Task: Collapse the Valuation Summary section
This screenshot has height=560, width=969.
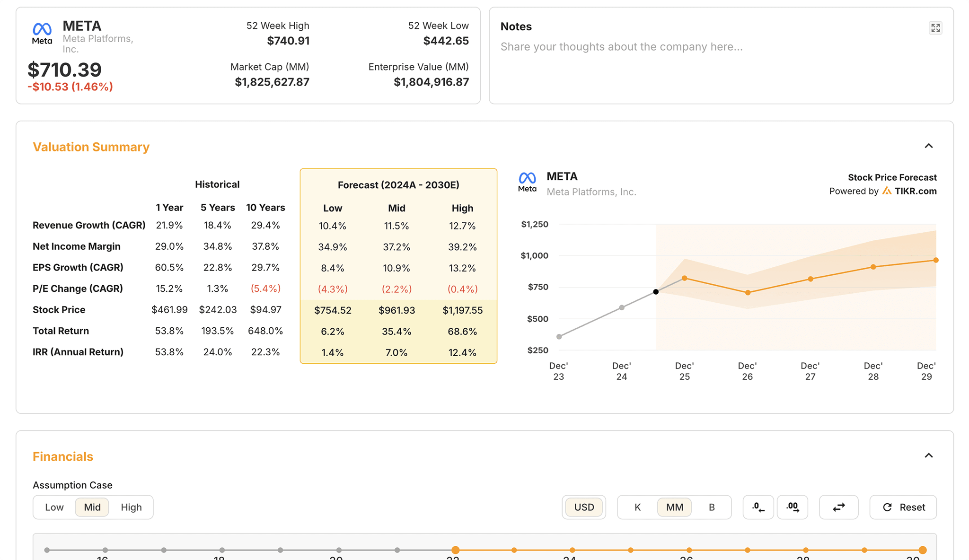Action: coord(929,146)
